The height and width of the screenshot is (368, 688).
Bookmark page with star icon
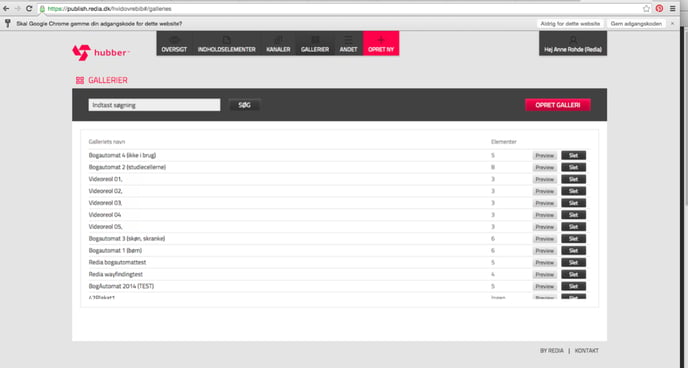[x=646, y=9]
